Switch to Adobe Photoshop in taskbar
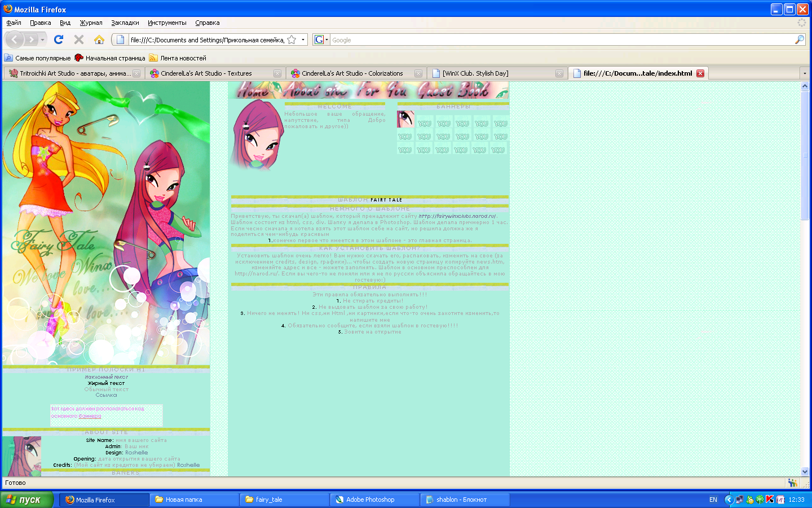This screenshot has width=812, height=508. (x=375, y=500)
